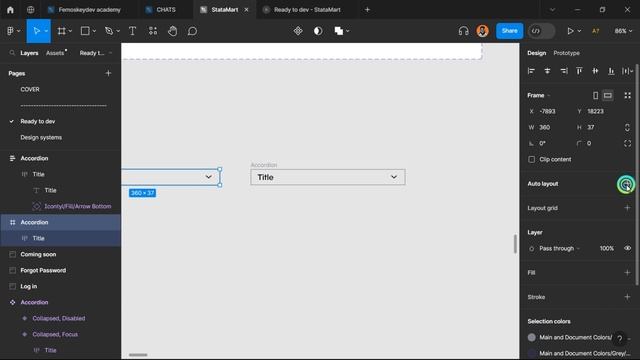Align right in Design panel

[564, 71]
